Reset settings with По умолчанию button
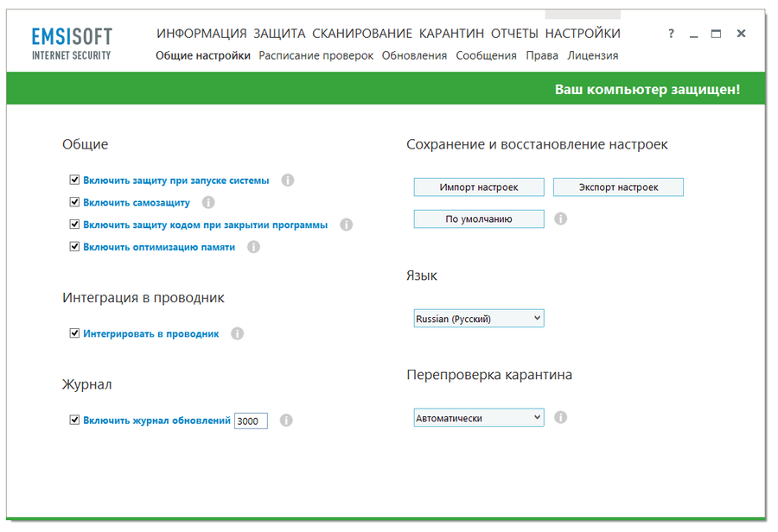778x532 pixels. 479,218
